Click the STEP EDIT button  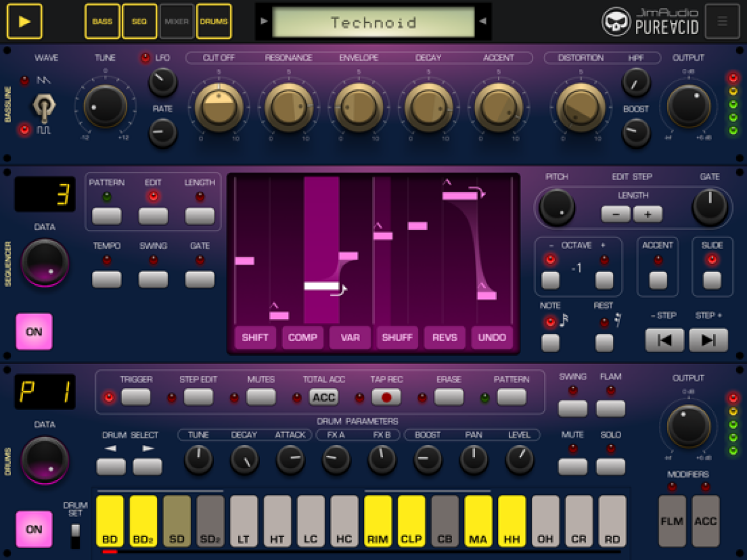pyautogui.click(x=198, y=397)
